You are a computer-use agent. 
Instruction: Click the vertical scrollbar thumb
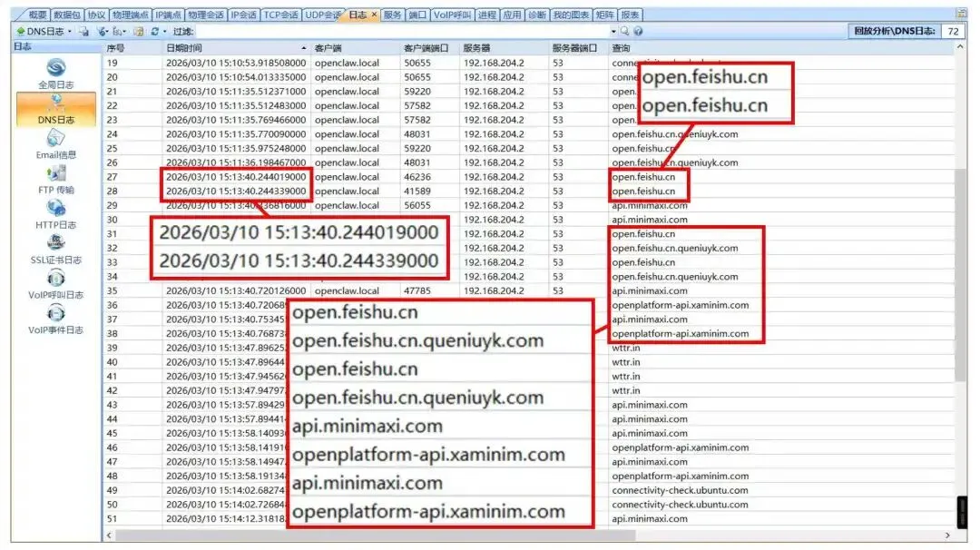click(961, 275)
